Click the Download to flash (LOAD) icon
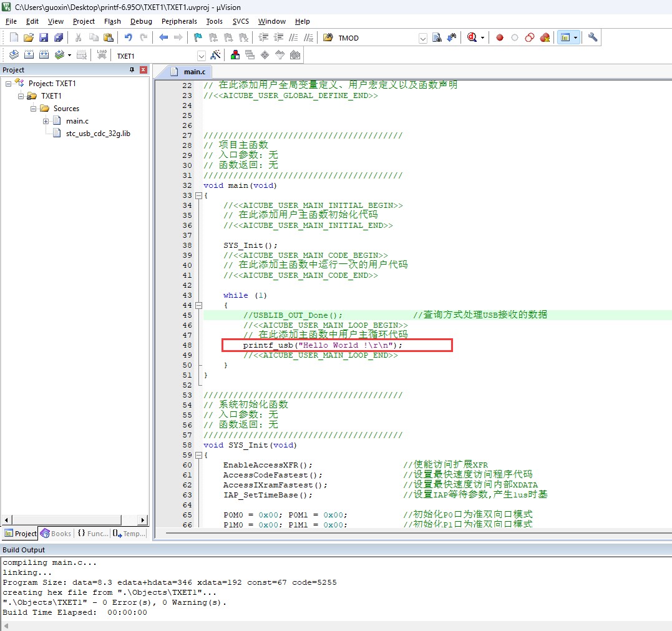 pos(102,55)
